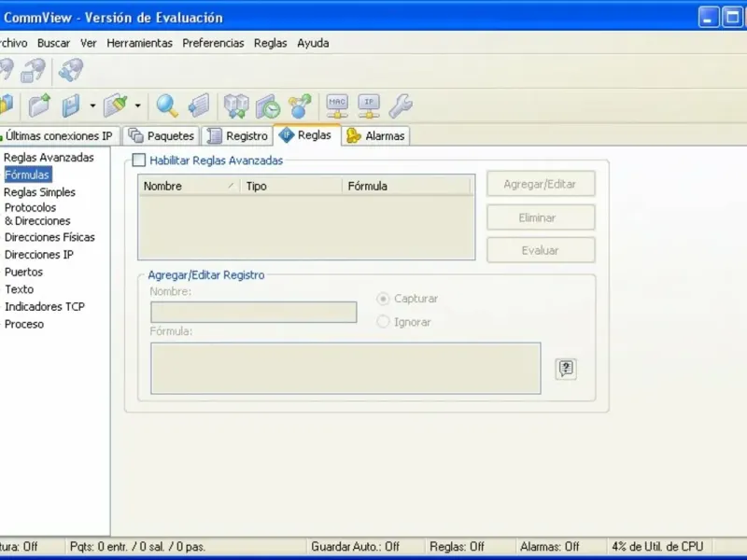Click the MAC monitor icon
The height and width of the screenshot is (560, 747).
337,105
